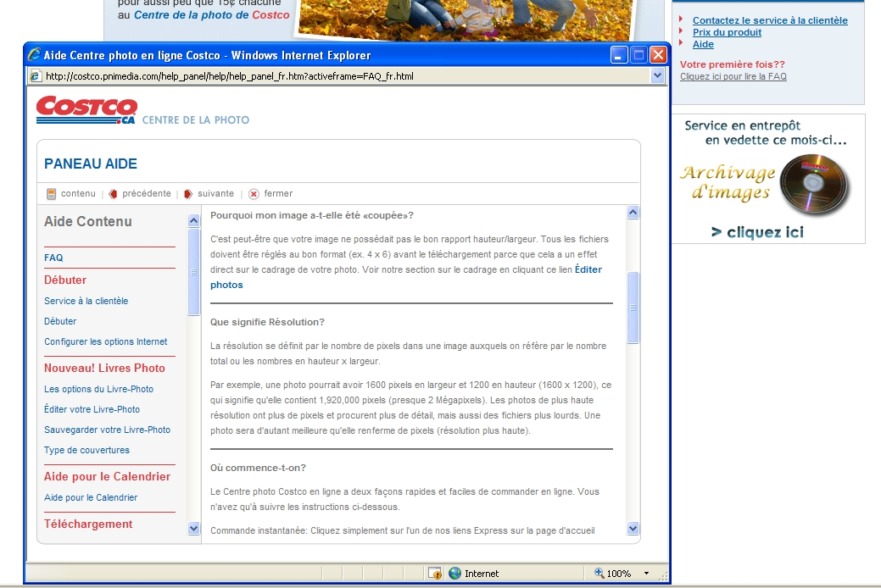The image size is (881, 588).
Task: Open the contenu navigation link
Action: (78, 194)
